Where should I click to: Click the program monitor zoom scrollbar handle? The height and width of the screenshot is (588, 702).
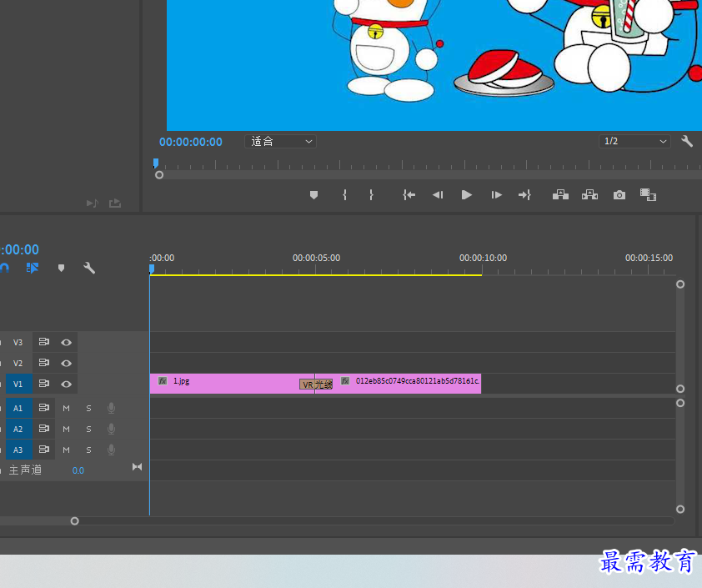point(159,175)
